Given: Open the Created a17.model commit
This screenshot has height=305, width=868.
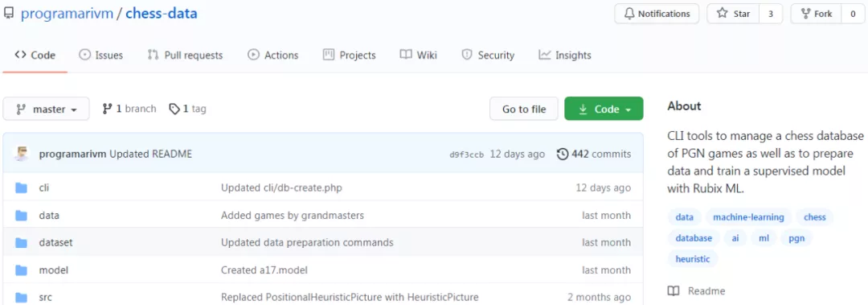Looking at the screenshot, I should point(264,270).
